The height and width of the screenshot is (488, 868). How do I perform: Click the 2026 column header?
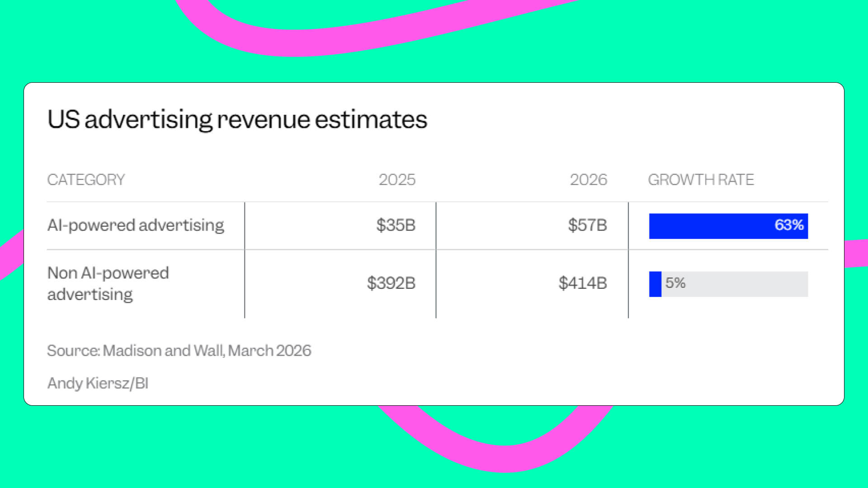[x=588, y=180]
